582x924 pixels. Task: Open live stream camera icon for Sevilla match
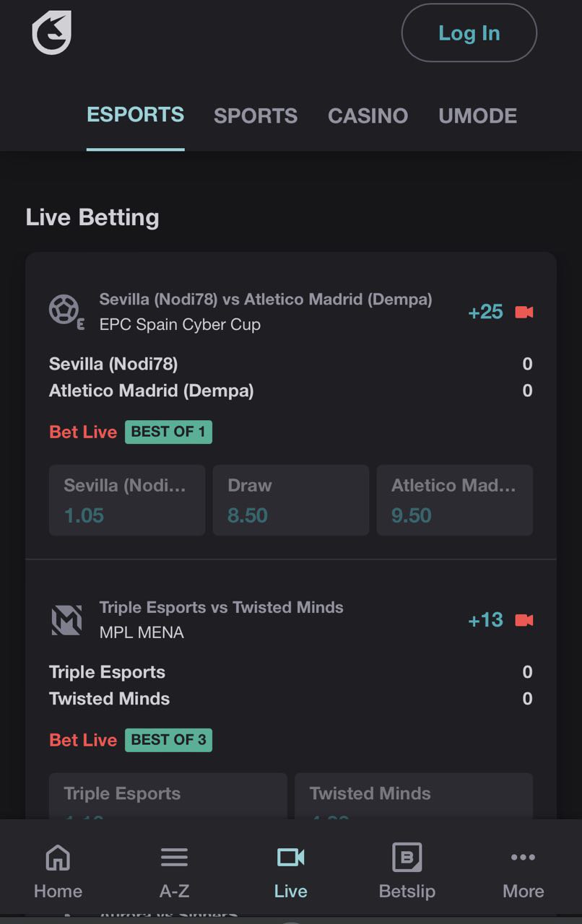524,312
